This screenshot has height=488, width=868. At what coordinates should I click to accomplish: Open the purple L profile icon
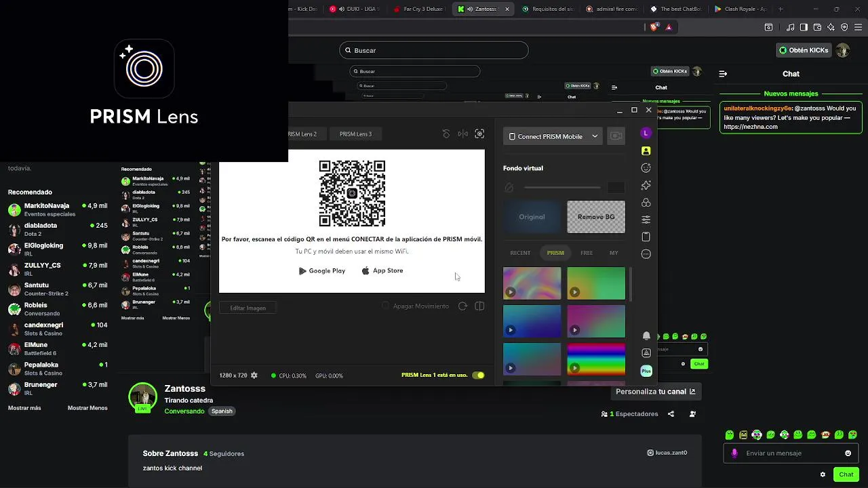pyautogui.click(x=646, y=133)
